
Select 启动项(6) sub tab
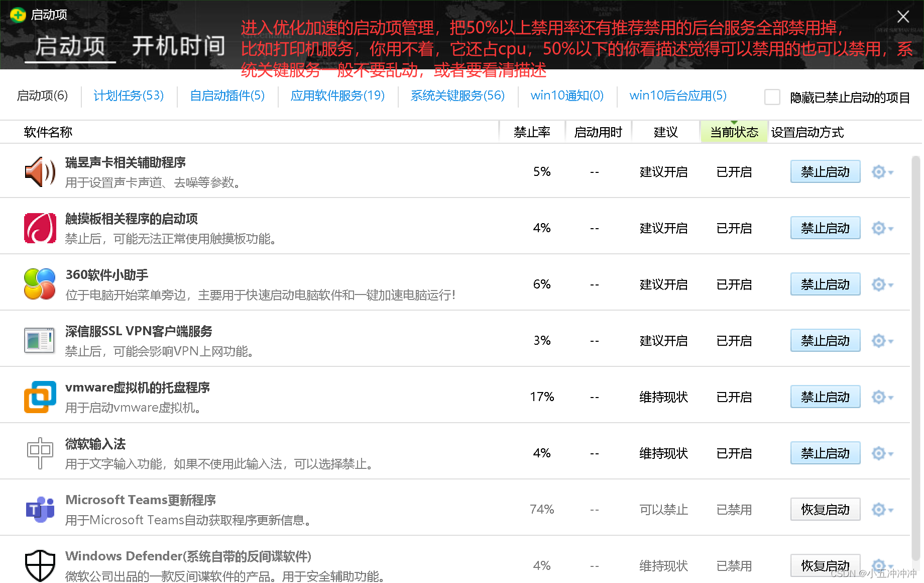42,95
